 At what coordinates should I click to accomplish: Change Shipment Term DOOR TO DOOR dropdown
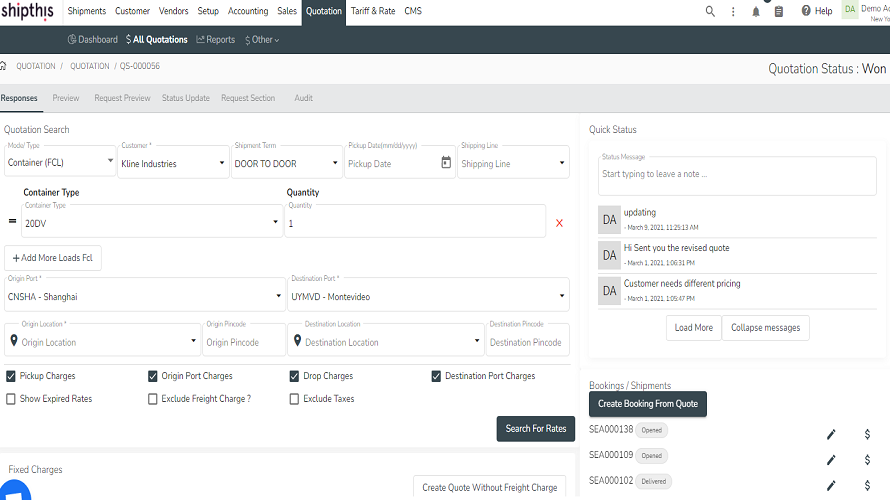[287, 162]
